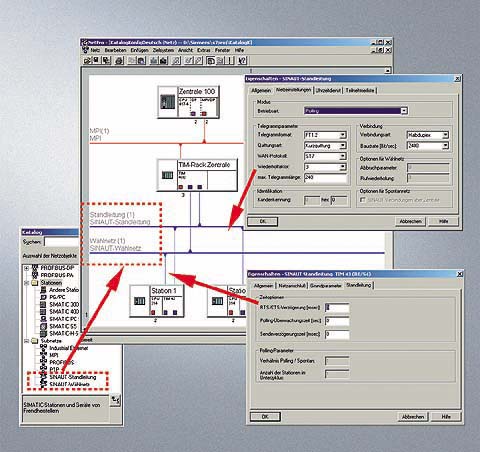Click the Polling-Überwachungszeit input field
The image size is (480, 452).
337,321
